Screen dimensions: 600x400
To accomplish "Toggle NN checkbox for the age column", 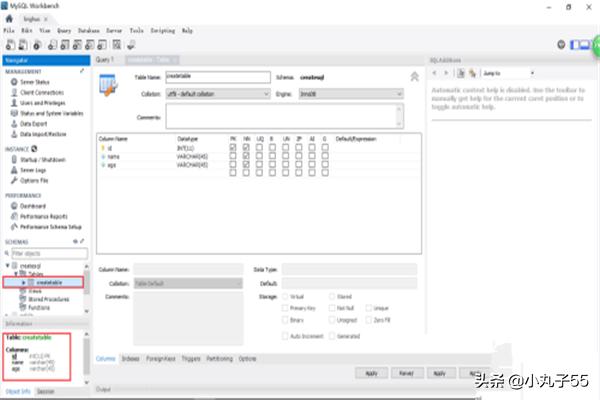I will 246,164.
